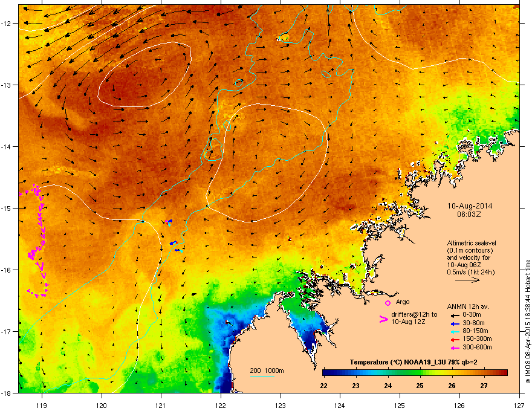Click the 'ANMN 12h av.' legend heading
This screenshot has height=411, width=532.
click(x=468, y=306)
